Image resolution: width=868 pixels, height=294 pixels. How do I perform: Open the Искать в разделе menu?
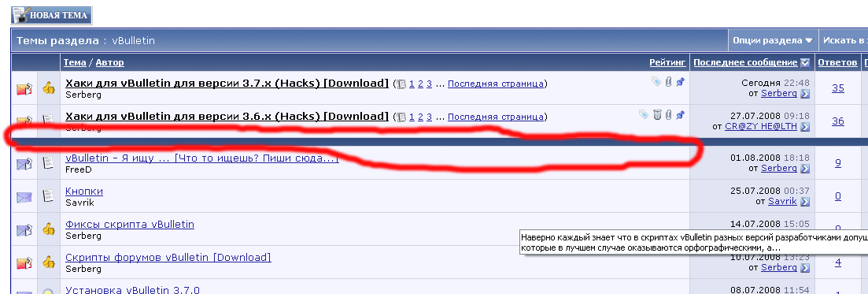[x=844, y=40]
